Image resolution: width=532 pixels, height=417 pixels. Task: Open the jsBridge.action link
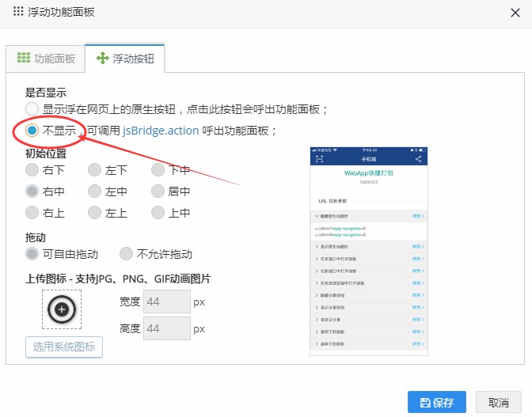161,131
